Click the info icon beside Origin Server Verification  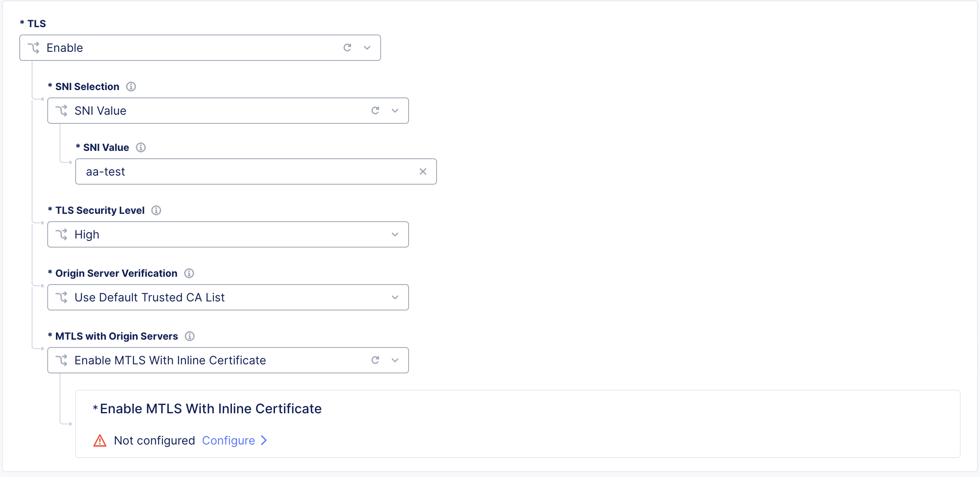(x=189, y=273)
